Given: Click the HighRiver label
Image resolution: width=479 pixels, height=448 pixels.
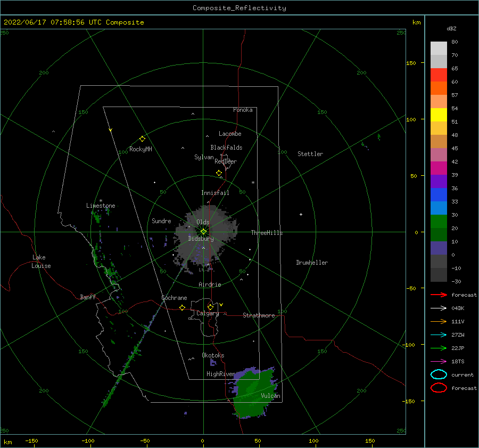Looking at the screenshot, I should coord(221,374).
